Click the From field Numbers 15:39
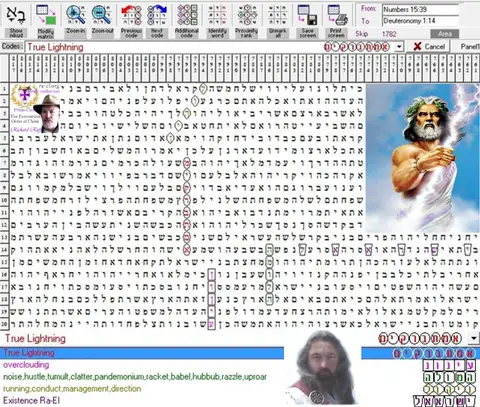The image size is (480, 407). pyautogui.click(x=420, y=9)
